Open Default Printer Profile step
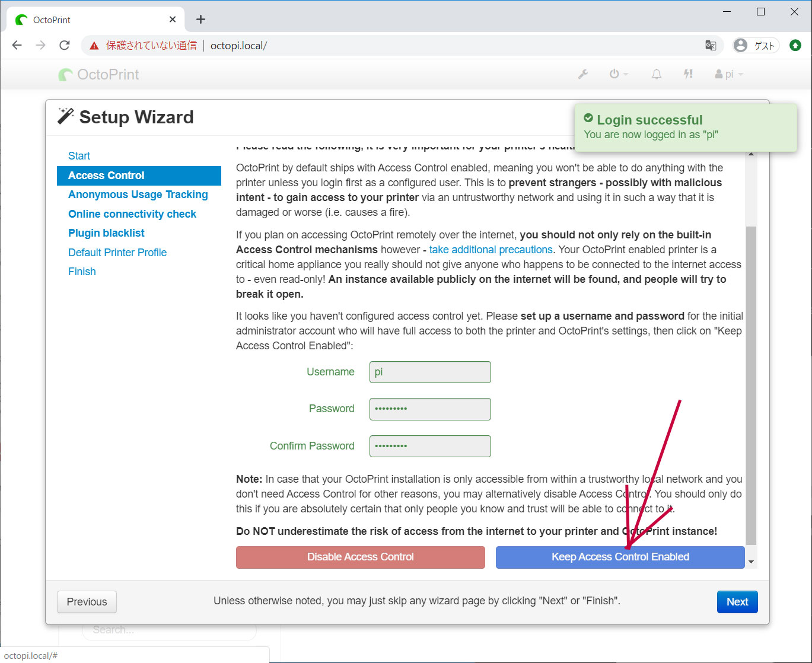The width and height of the screenshot is (812, 663). [x=117, y=253]
